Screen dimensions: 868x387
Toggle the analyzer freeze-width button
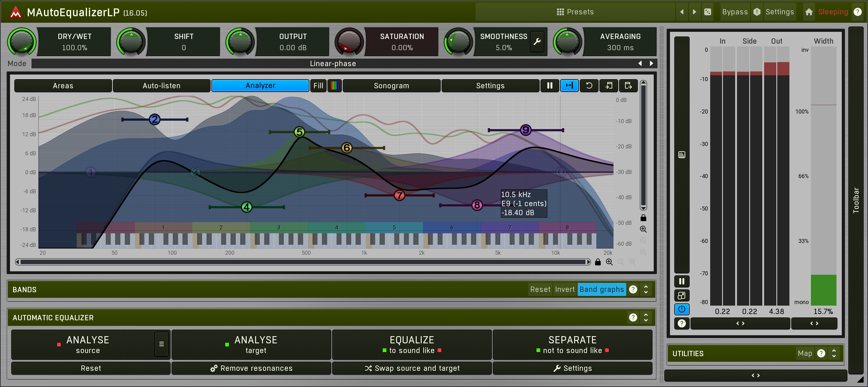[x=569, y=85]
